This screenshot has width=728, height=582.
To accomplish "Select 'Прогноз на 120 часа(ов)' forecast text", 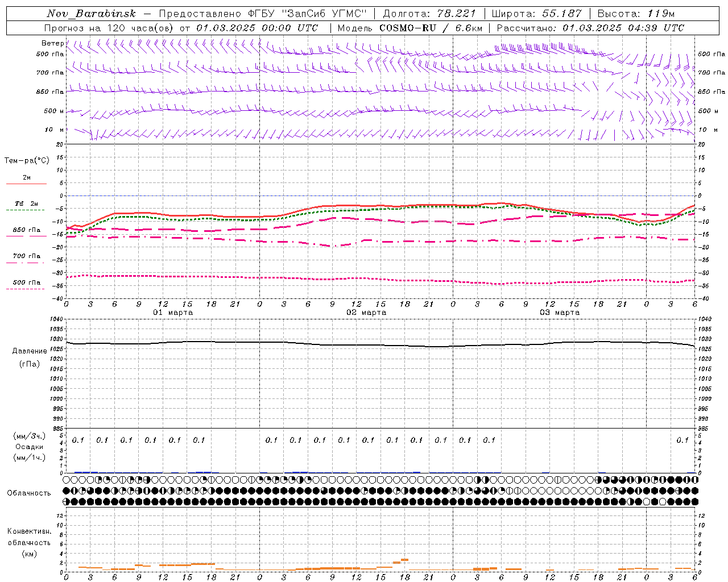I will pos(110,28).
